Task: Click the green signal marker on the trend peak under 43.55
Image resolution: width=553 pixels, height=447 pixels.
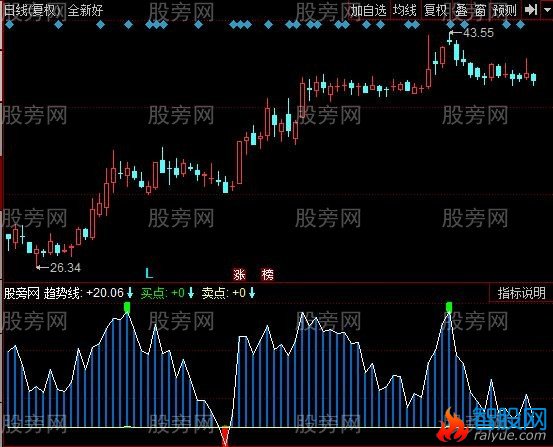Action: tap(449, 307)
